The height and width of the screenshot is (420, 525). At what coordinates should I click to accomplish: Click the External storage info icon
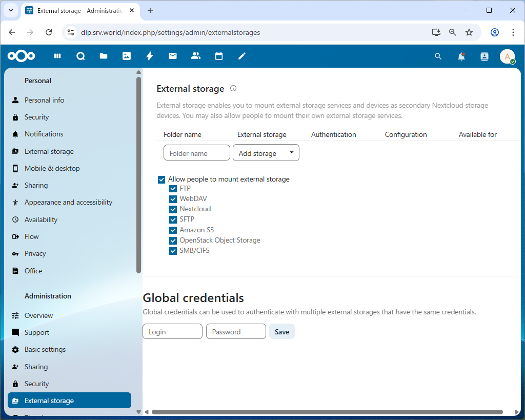point(233,88)
